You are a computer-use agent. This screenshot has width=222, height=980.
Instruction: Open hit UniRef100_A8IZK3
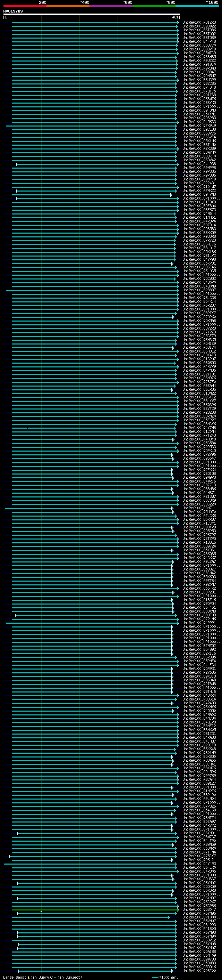[x=199, y=23]
